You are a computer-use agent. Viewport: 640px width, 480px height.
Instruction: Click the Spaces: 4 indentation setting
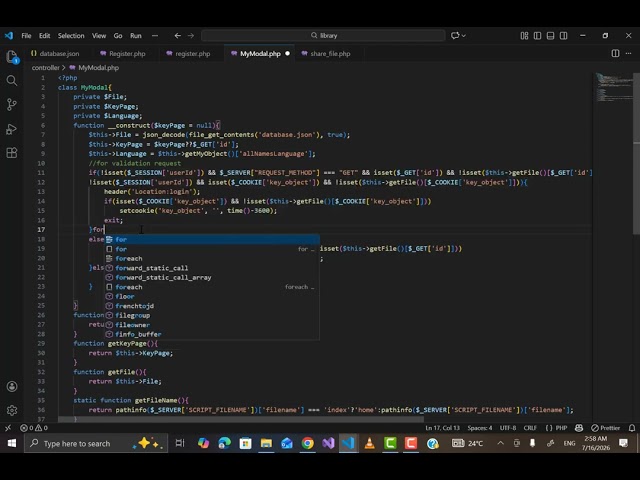480,428
